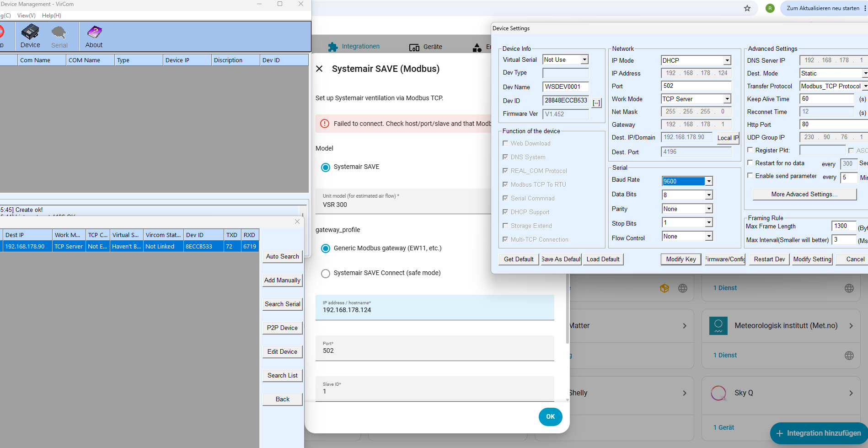This screenshot has width=868, height=448.
Task: Open the Virtual Serial dropdown
Action: [584, 59]
